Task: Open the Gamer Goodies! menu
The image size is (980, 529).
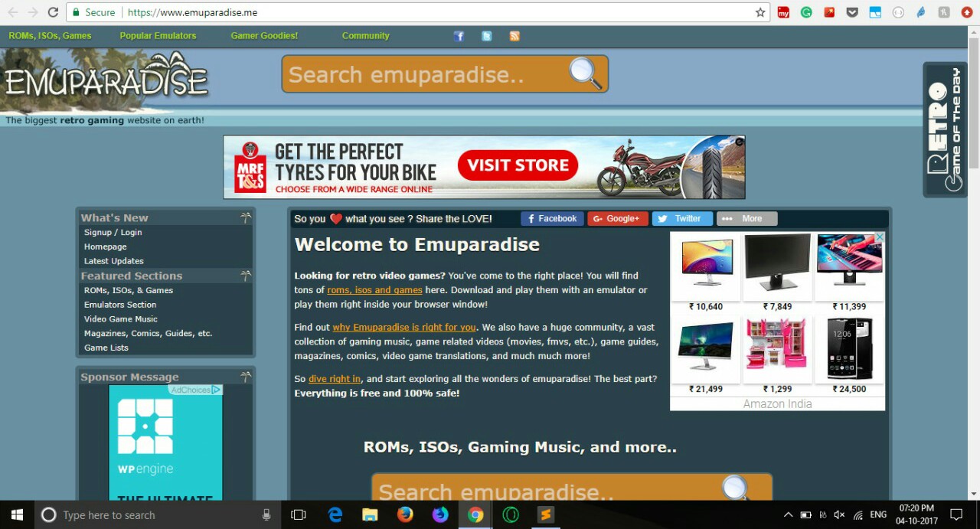Action: pyautogui.click(x=264, y=36)
